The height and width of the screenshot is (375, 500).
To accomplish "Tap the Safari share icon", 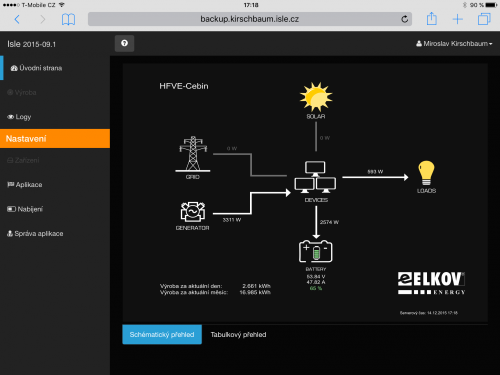I will click(432, 19).
